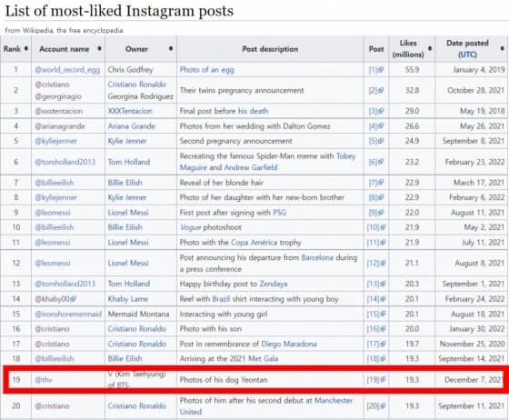Open @thv account link
This screenshot has width=509, height=420.
tap(44, 379)
